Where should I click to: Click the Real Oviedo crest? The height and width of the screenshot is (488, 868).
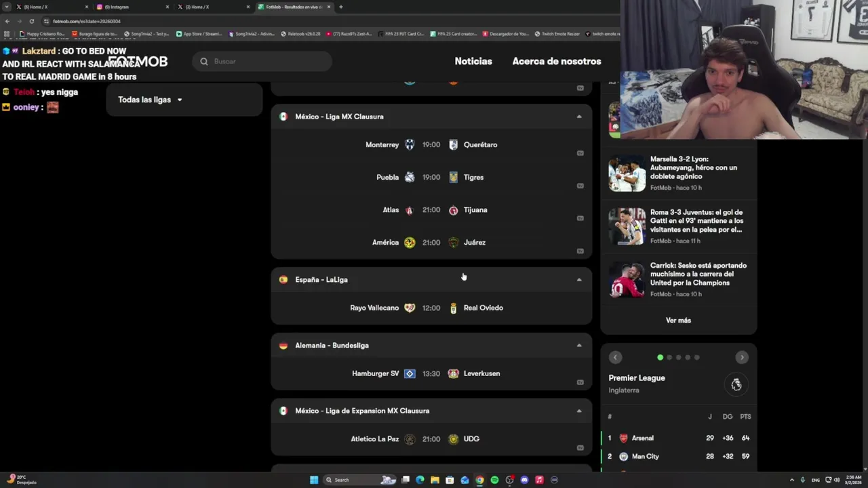click(x=453, y=308)
